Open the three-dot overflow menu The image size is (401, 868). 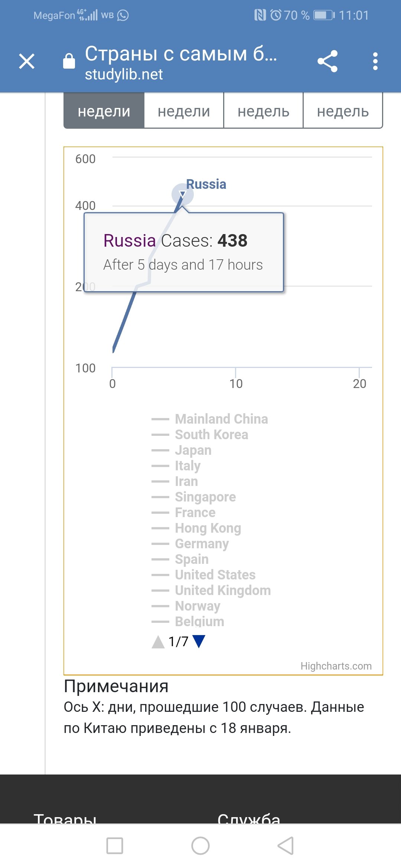pos(375,61)
